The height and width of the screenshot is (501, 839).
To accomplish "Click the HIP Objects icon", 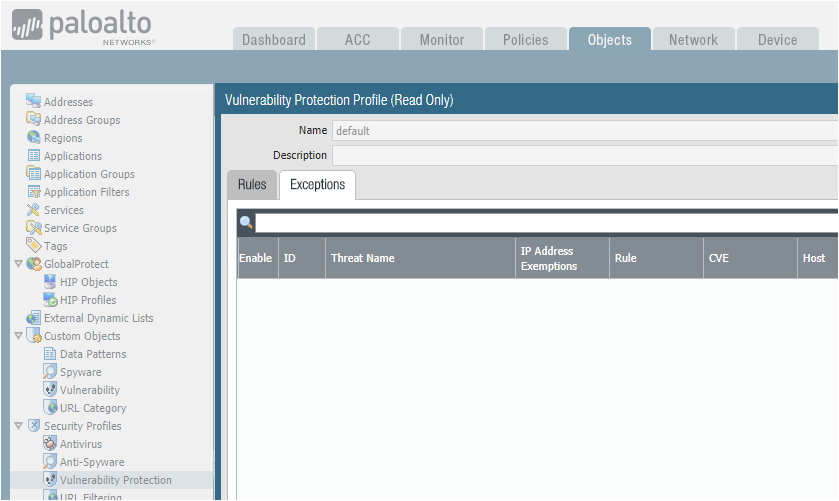I will click(50, 282).
